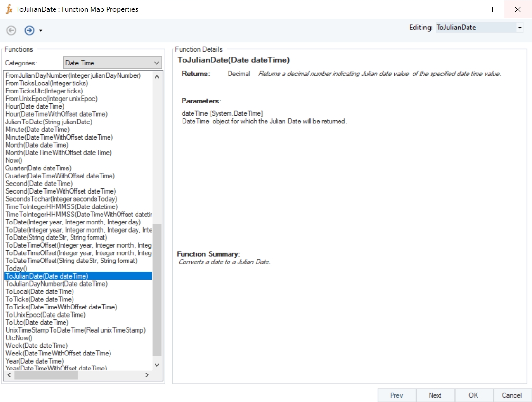Cancel the Function Map Properties dialog
This screenshot has width=532, height=402.
point(512,395)
